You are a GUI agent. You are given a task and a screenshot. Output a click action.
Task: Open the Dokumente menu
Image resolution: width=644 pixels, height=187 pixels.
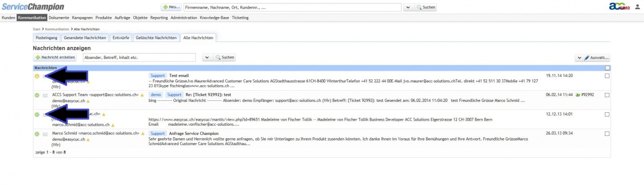coord(59,18)
